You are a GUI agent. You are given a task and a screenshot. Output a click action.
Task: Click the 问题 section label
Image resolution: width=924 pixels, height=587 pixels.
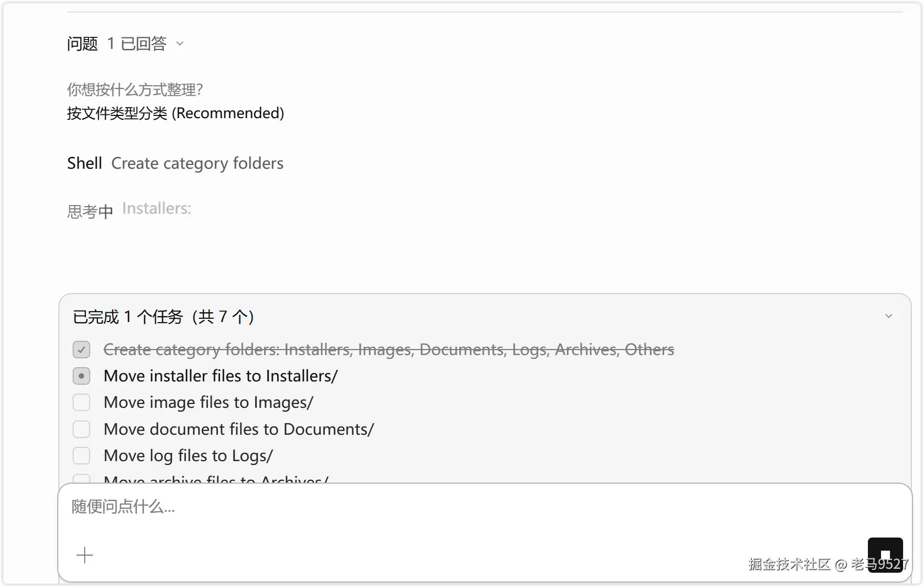coord(82,43)
